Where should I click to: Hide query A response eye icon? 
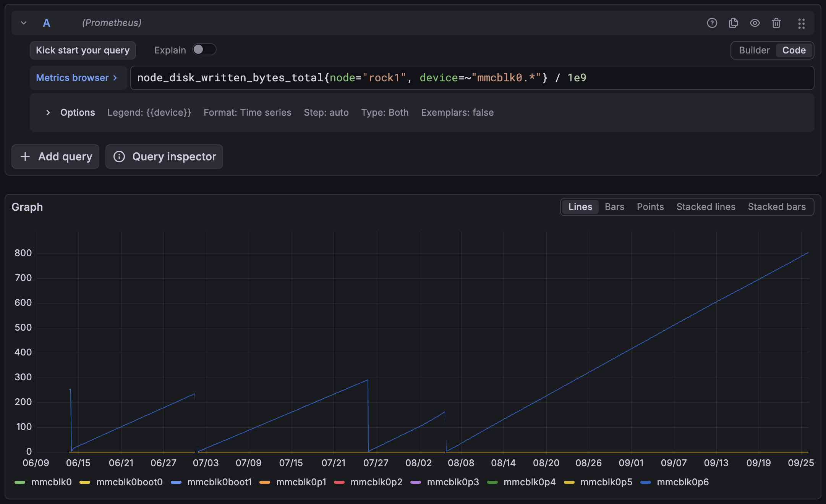click(755, 23)
